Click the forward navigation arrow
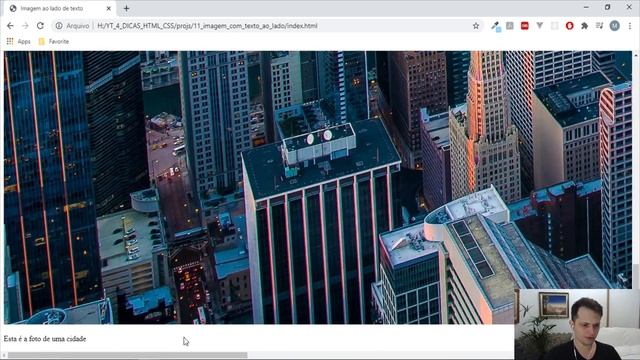This screenshot has height=360, width=640. pos(25,26)
